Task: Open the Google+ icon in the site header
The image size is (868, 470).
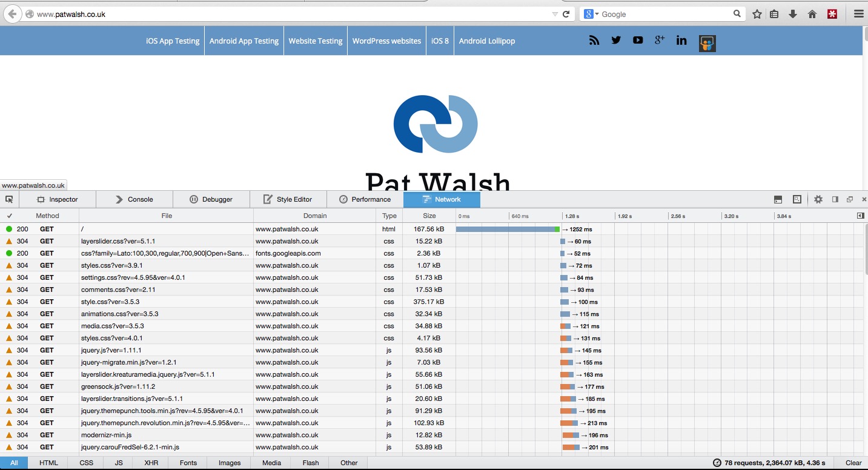Action: pyautogui.click(x=660, y=40)
